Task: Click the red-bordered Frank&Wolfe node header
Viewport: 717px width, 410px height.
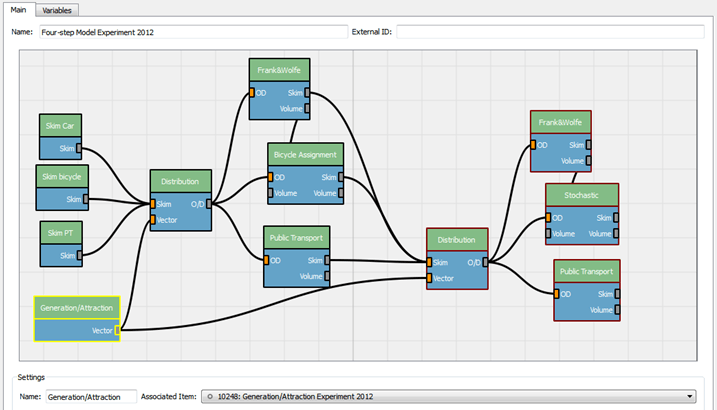Action: pyautogui.click(x=561, y=122)
